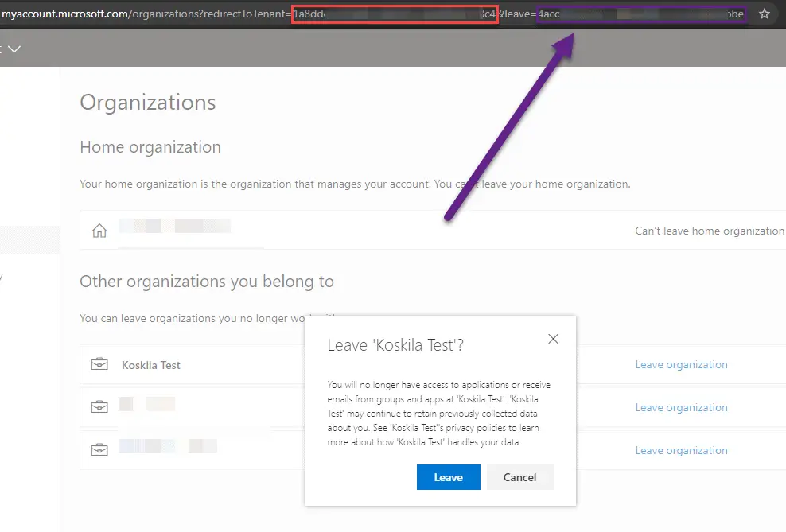Click the leave parameter ID highlighted in purple

click(x=641, y=14)
